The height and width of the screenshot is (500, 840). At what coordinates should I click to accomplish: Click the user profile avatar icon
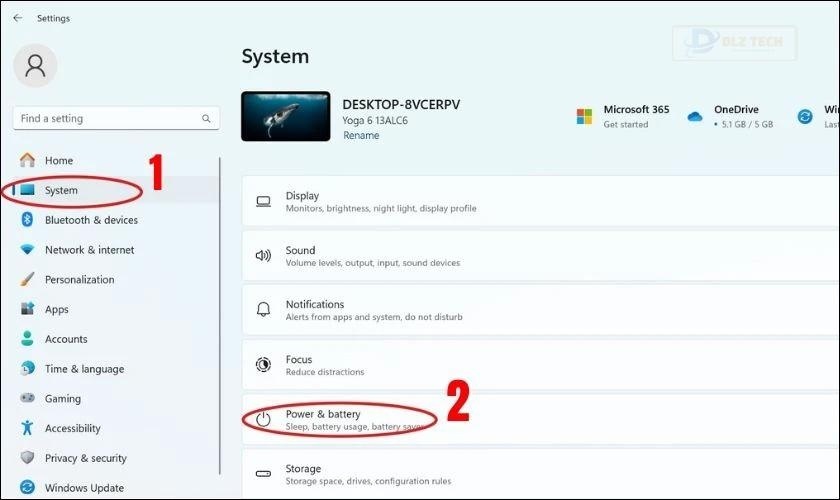pyautogui.click(x=35, y=66)
